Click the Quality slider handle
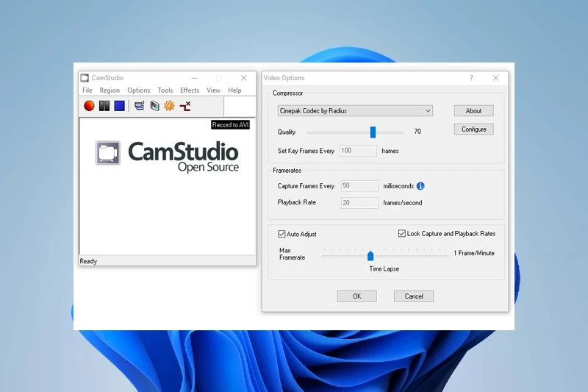This screenshot has width=588, height=392. coord(373,132)
